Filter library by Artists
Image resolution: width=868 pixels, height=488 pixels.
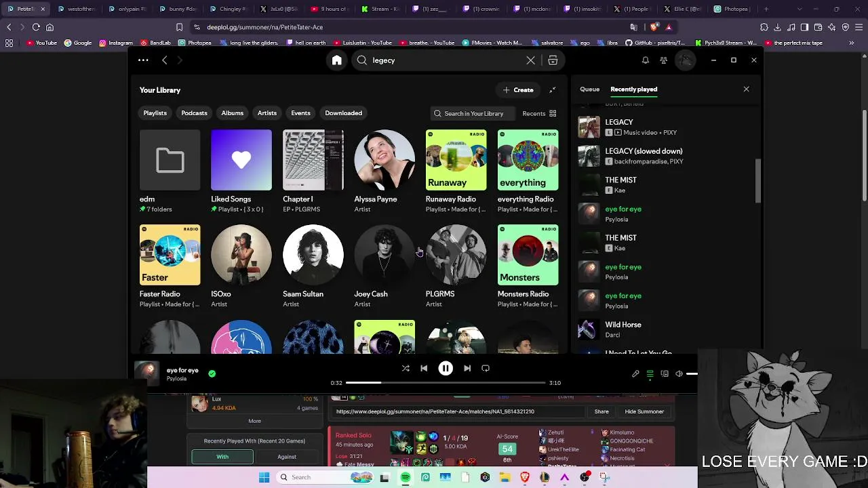click(x=267, y=113)
